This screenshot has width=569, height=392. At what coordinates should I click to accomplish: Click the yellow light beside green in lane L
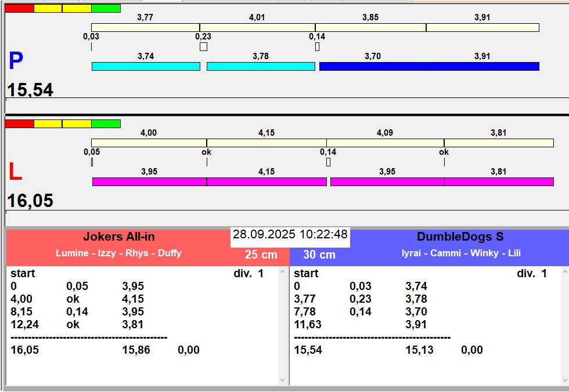tap(77, 124)
